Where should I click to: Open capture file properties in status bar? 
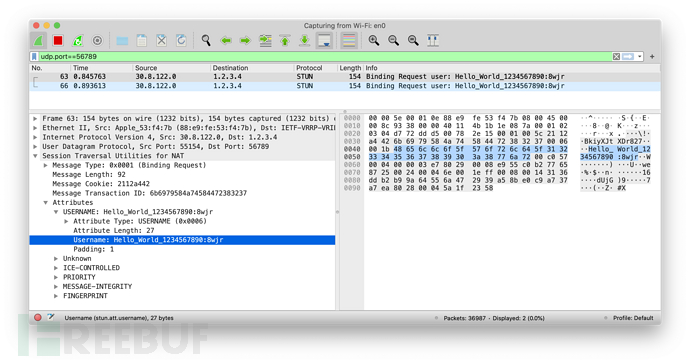click(x=51, y=318)
